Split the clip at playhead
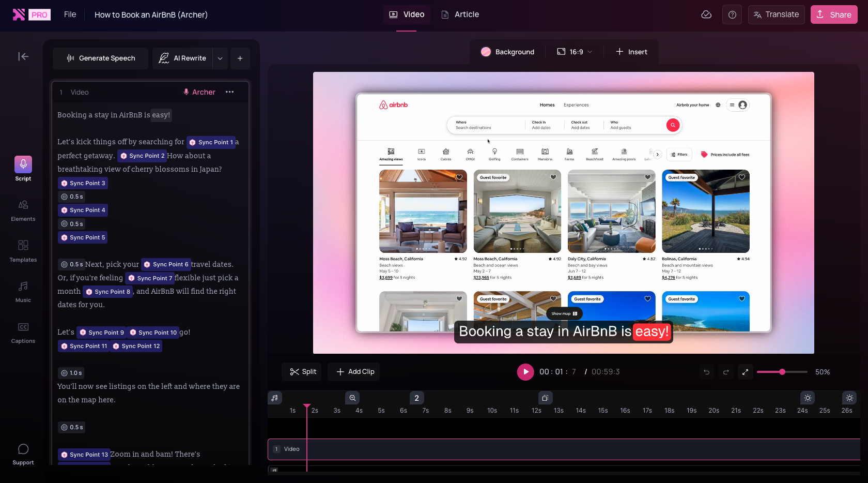The width and height of the screenshot is (868, 483). click(x=303, y=372)
